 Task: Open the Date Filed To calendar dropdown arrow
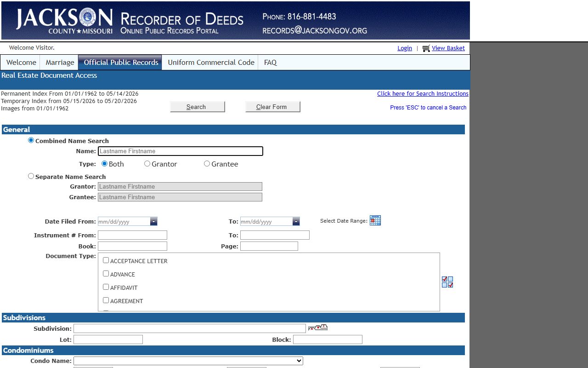point(296,221)
